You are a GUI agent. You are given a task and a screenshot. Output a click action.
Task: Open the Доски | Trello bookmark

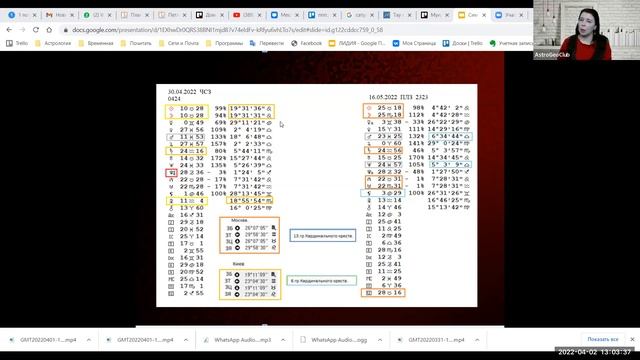click(x=463, y=43)
